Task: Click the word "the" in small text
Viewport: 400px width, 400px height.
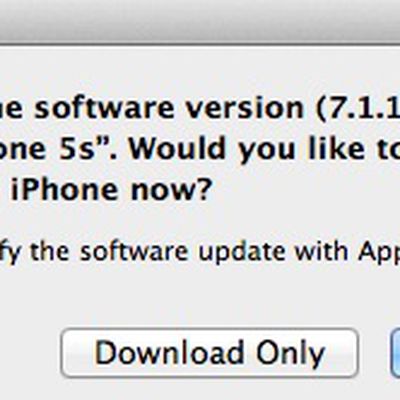Action: coord(50,250)
